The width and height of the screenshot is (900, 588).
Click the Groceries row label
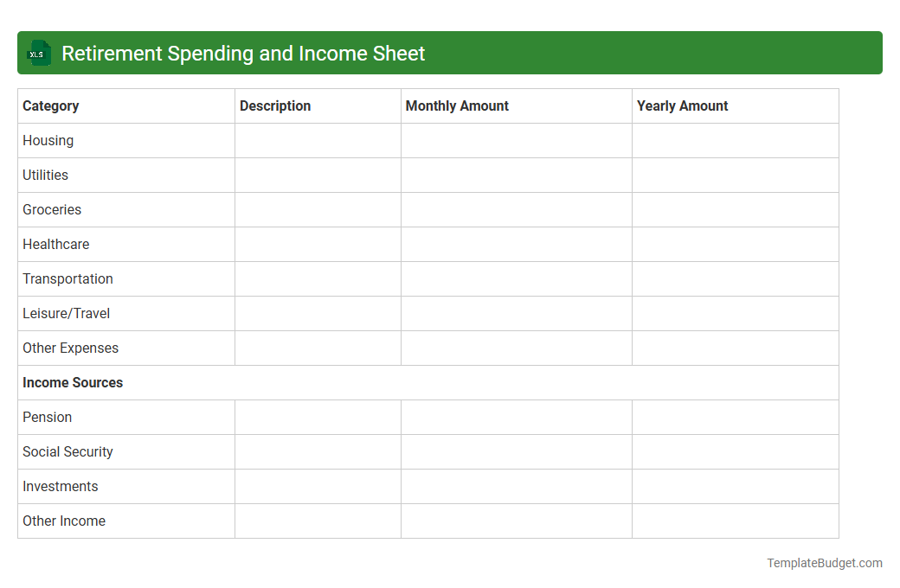[x=52, y=209]
